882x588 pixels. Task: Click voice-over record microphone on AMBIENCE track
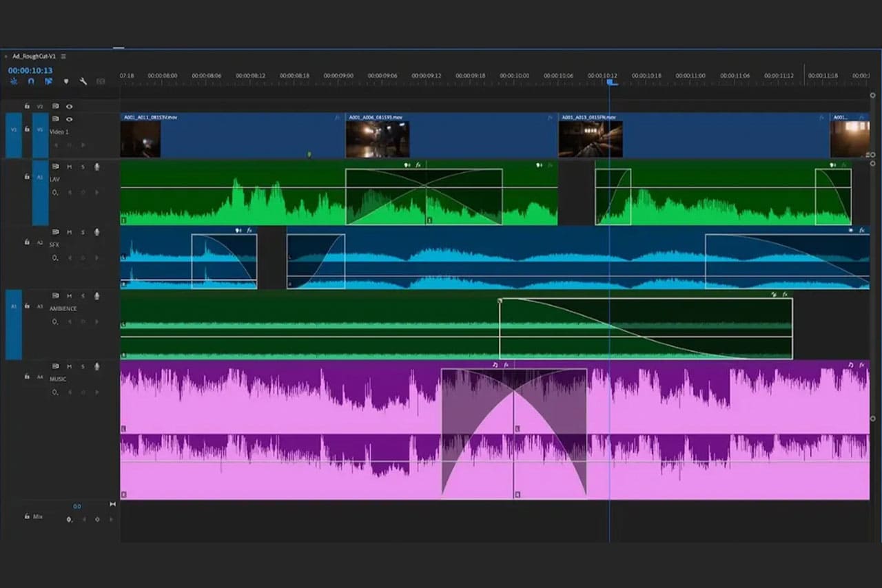point(96,295)
